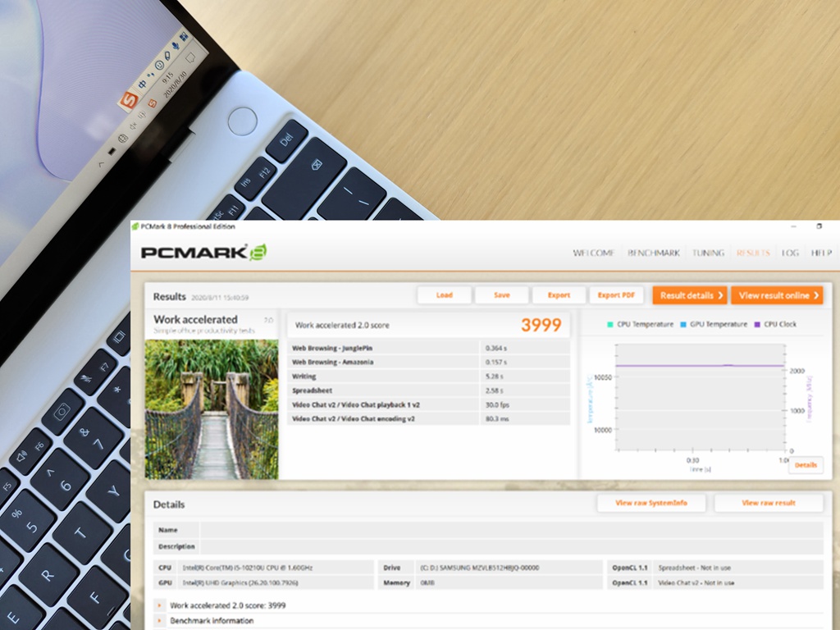Click the battery icon in the taskbar tray
840x630 pixels.
tap(112, 152)
